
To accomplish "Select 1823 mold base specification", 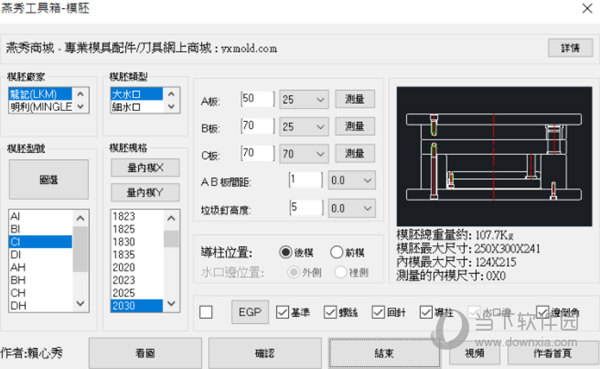I will [x=137, y=216].
